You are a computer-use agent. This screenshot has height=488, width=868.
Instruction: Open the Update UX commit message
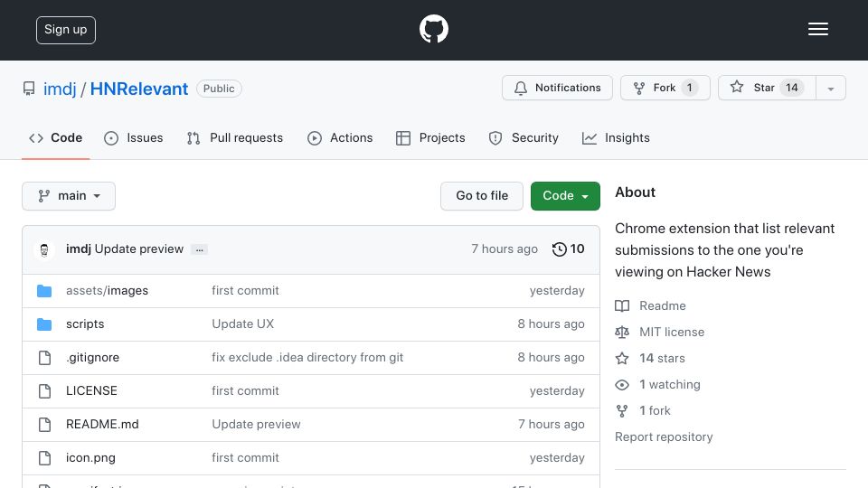tap(243, 324)
